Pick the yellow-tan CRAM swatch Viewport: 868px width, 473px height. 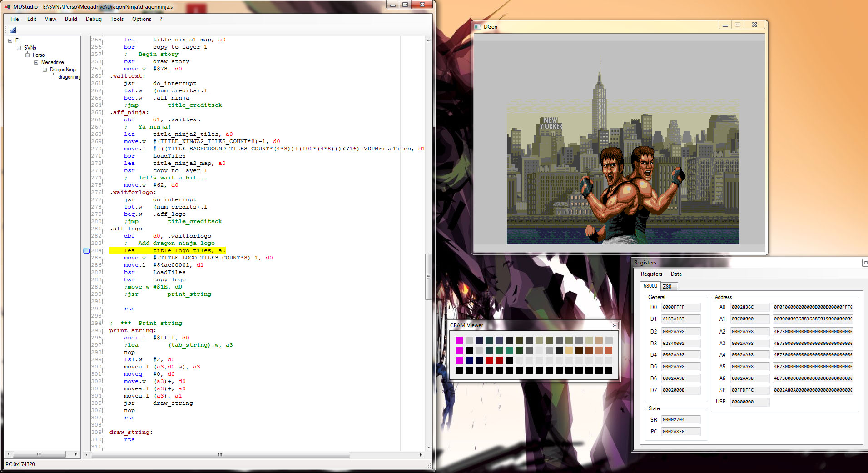coord(569,350)
